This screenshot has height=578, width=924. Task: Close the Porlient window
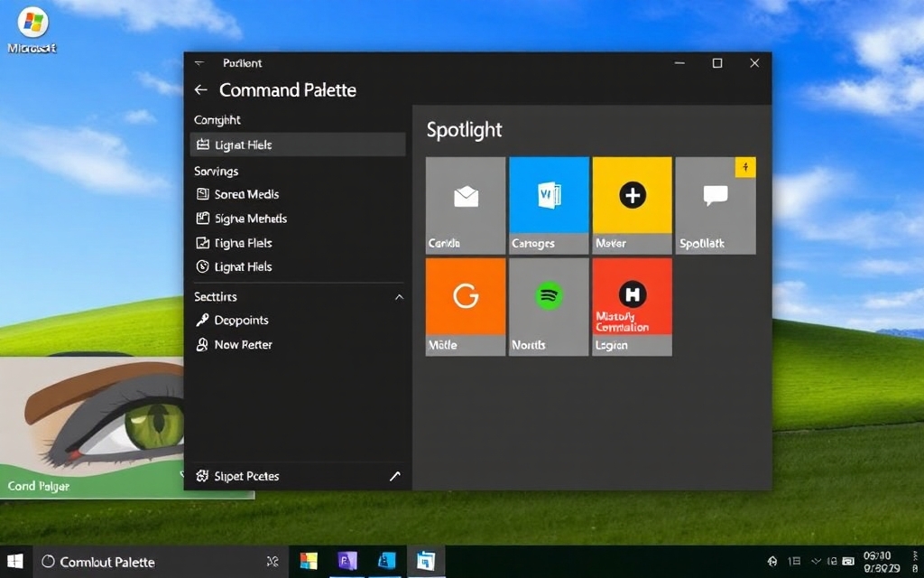tap(754, 63)
